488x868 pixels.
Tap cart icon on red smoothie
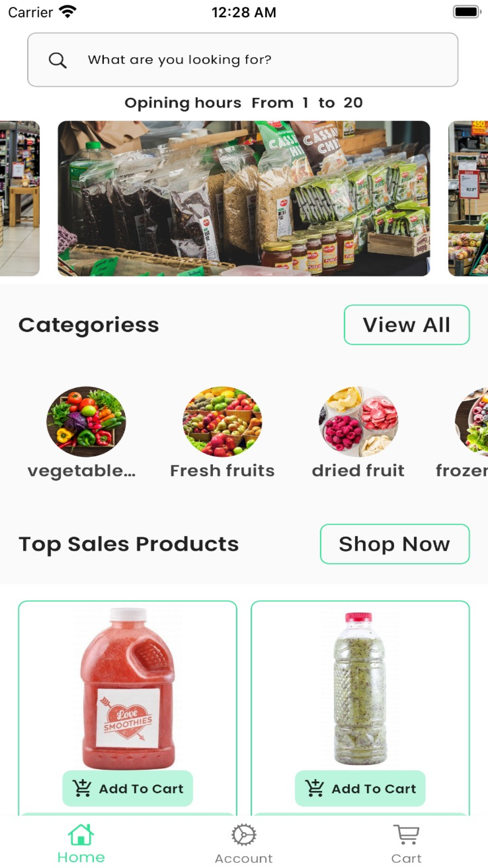(82, 788)
